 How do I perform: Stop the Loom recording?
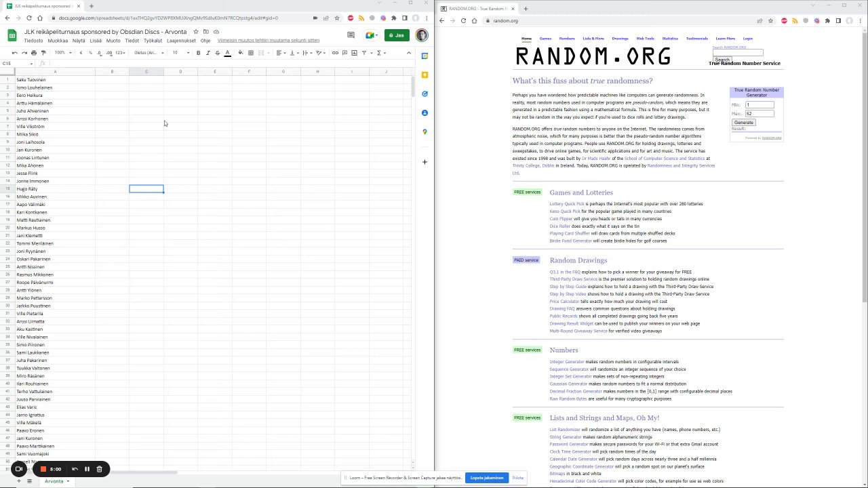tap(43, 469)
